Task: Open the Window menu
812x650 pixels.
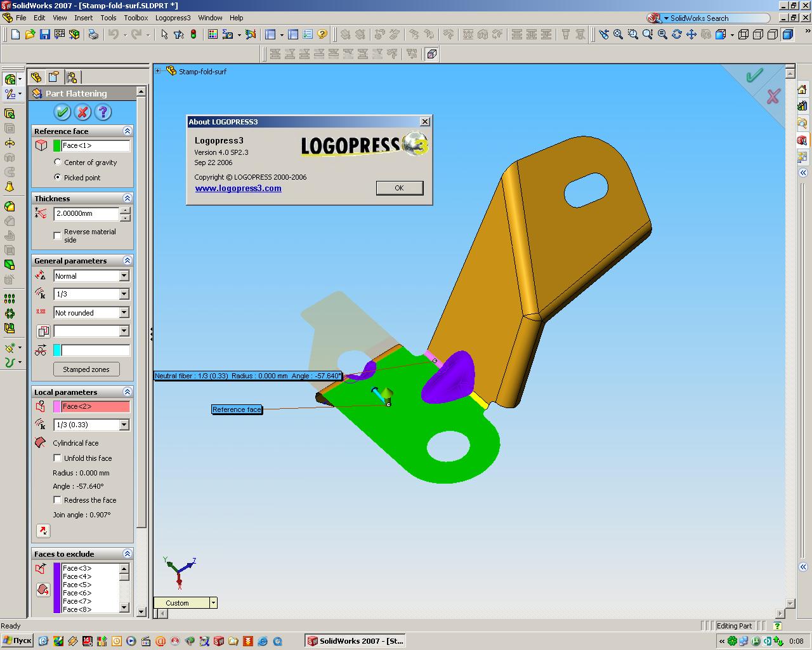Action: click(210, 18)
